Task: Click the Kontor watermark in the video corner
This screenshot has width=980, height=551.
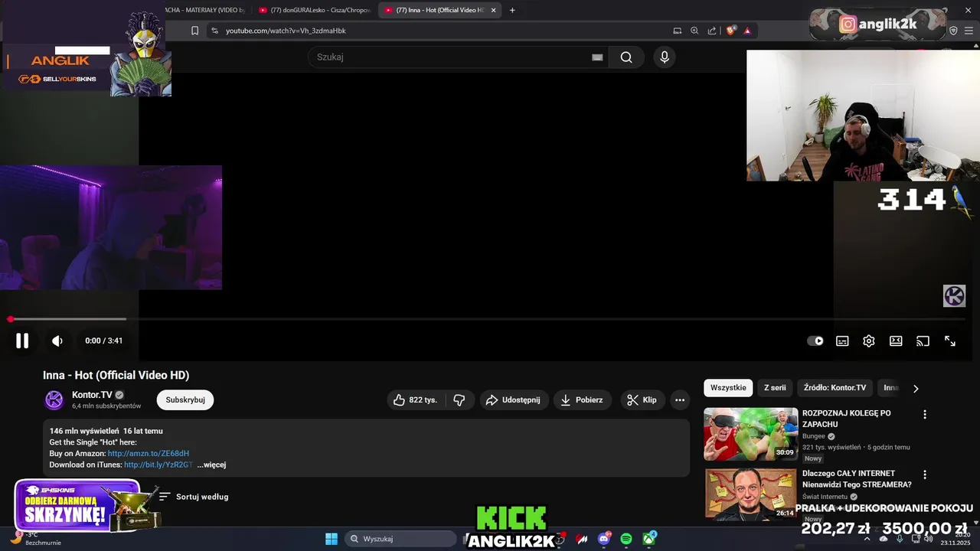Action: [954, 295]
